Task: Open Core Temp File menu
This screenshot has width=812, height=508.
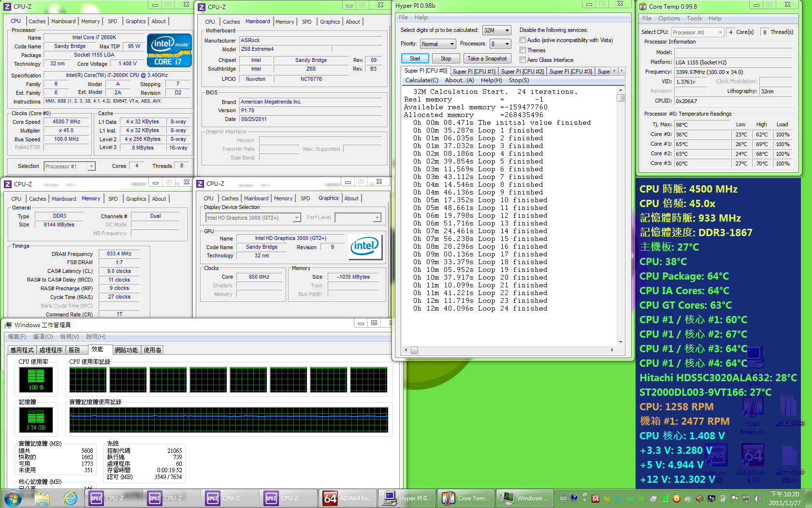Action: coord(647,18)
